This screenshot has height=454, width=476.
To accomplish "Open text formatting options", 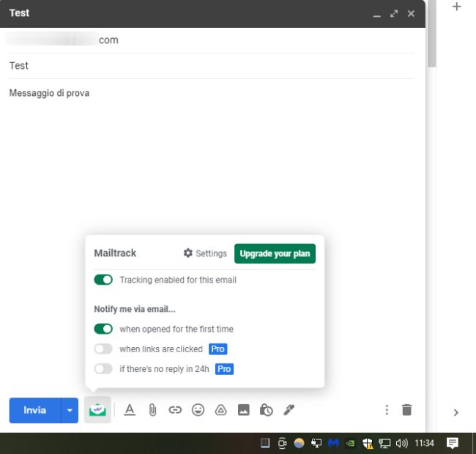I will [130, 410].
